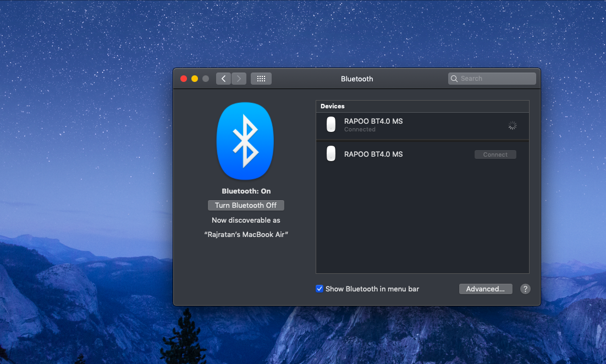
Task: Click the unconnected RAPOO BT4.0 MS name
Action: [x=373, y=154]
